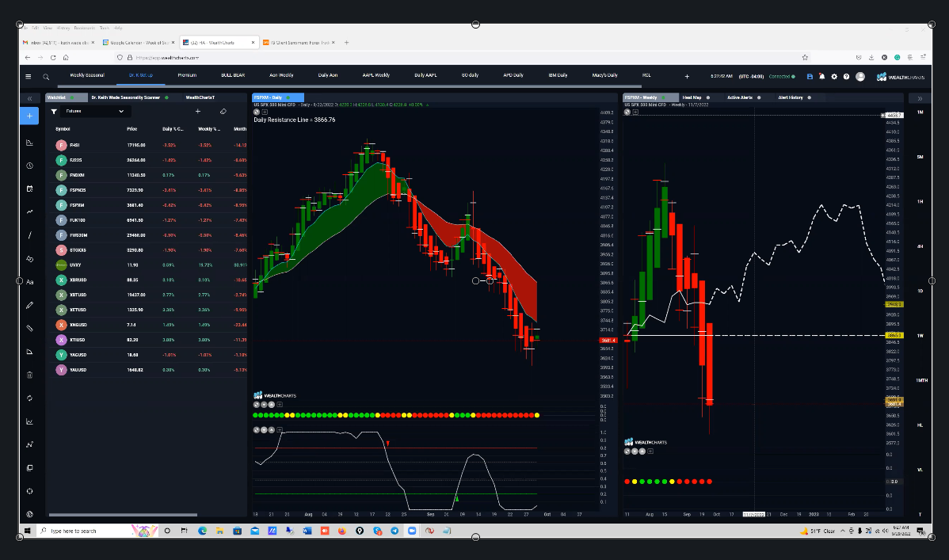Open Microsoft Edge from taskbar
949x560 pixels.
(202, 531)
